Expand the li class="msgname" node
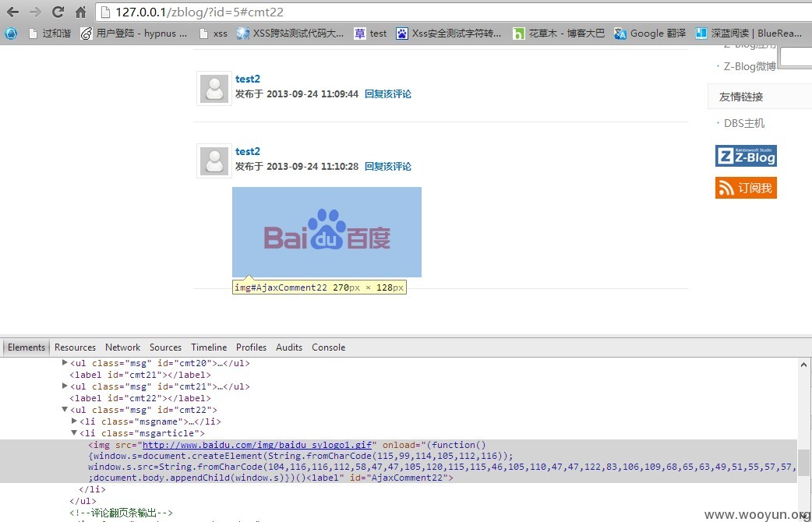Image resolution: width=812 pixels, height=522 pixels. [x=74, y=421]
